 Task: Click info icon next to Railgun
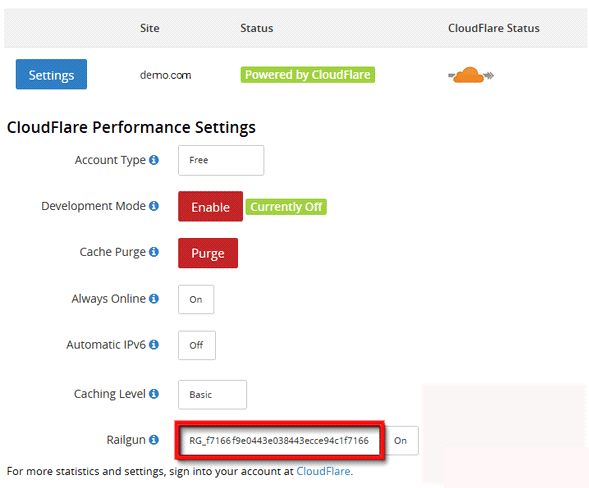point(154,440)
